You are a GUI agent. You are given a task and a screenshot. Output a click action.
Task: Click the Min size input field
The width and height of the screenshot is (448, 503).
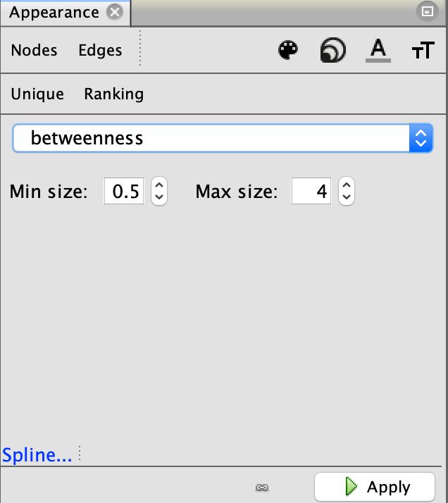pyautogui.click(x=125, y=191)
